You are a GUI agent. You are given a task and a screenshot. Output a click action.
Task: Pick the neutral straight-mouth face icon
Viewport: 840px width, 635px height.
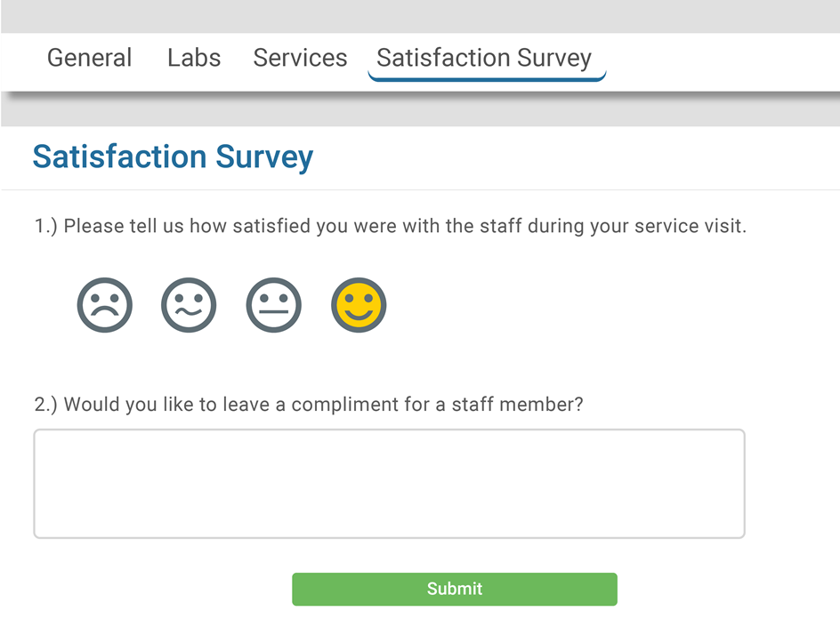point(273,305)
